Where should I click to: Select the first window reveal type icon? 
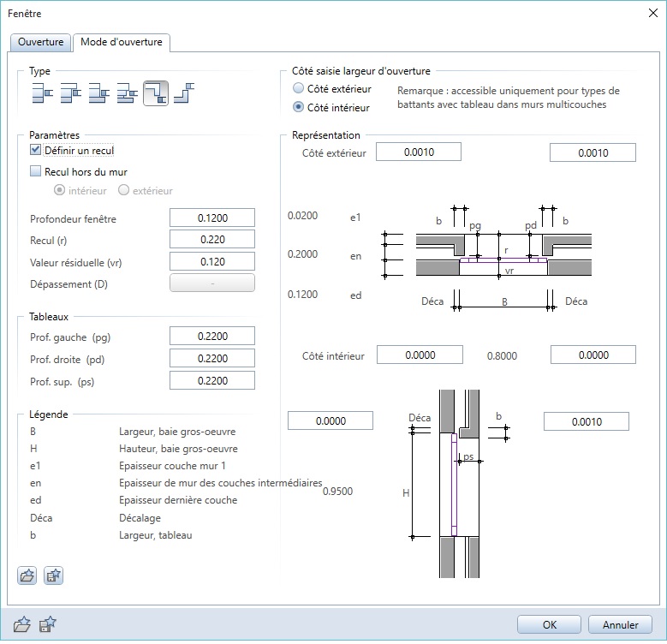(42, 93)
